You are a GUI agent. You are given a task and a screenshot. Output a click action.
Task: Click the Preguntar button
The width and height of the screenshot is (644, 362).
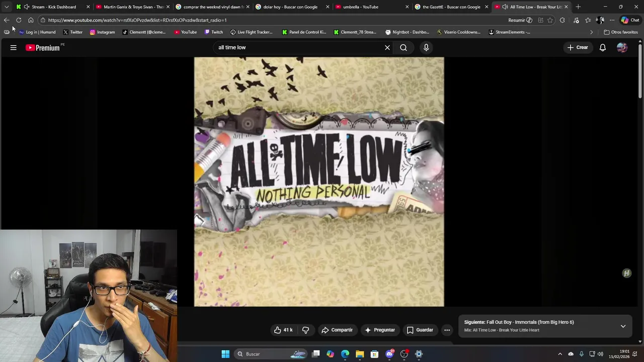point(380,330)
